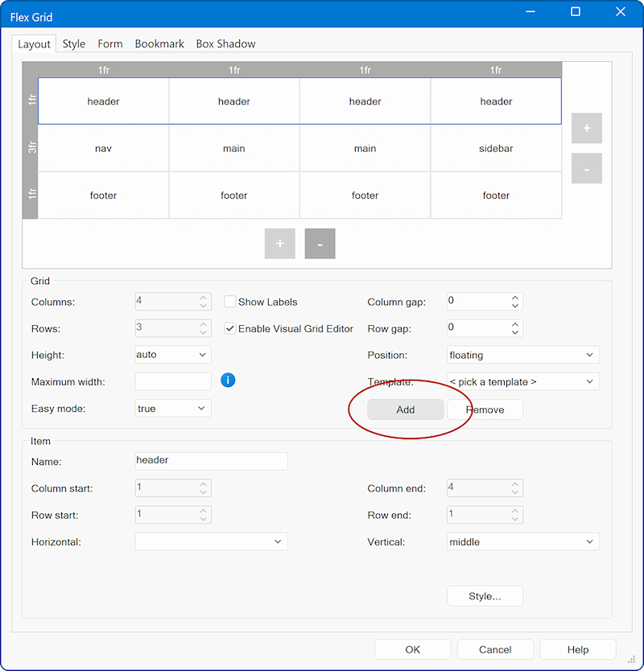Image resolution: width=644 pixels, height=671 pixels.
Task: Toggle Enable Visual Grid Editor checkbox
Action: (230, 328)
